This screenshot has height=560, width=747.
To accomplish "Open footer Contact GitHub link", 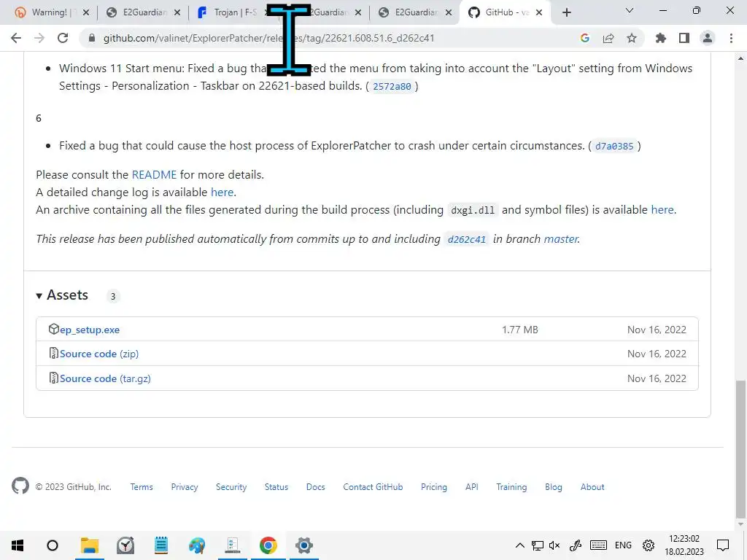I will coord(373,487).
